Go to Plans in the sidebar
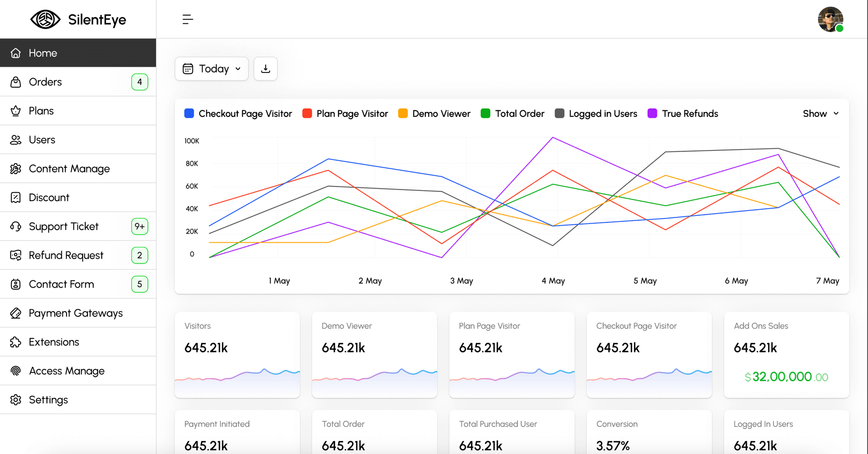Screen dimensions: 868x454 click(78, 111)
